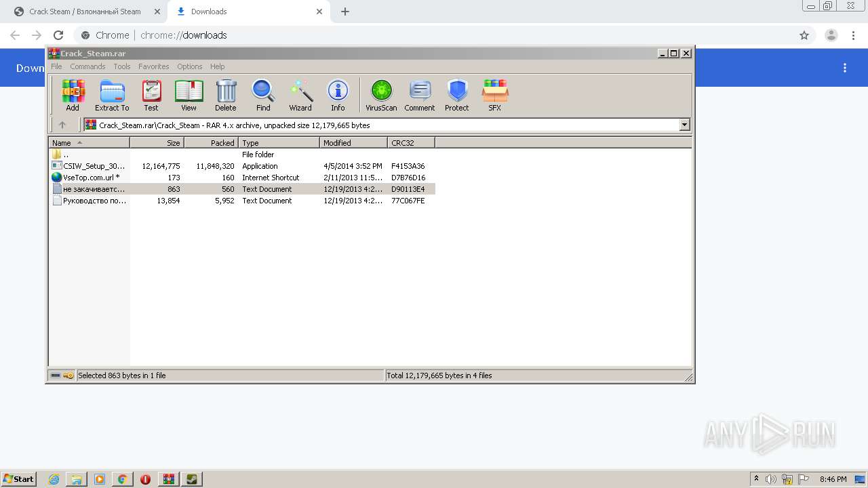The width and height of the screenshot is (868, 488).
Task: Open the Windows Start menu
Action: pos(18,479)
